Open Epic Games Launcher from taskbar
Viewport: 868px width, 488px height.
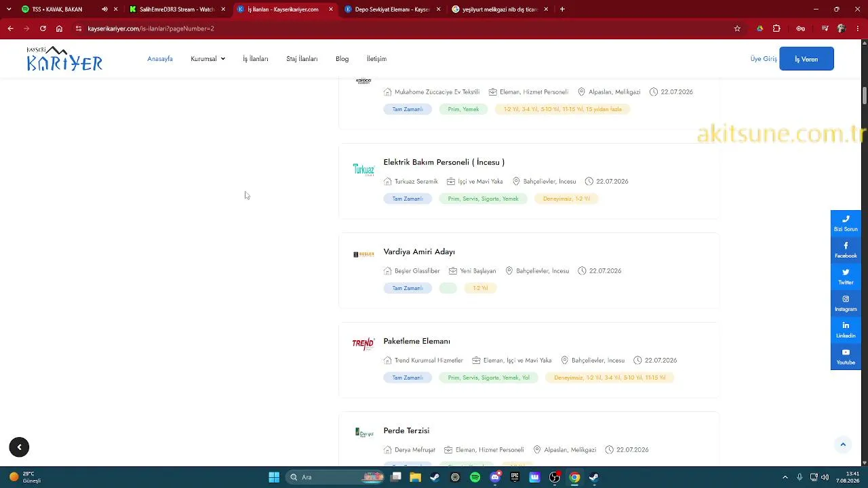click(x=515, y=477)
